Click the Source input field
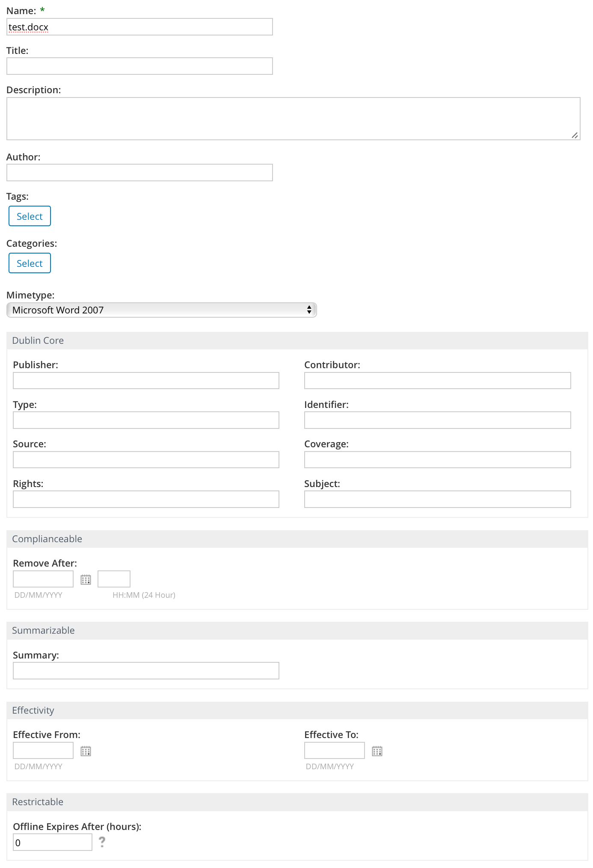 (146, 460)
